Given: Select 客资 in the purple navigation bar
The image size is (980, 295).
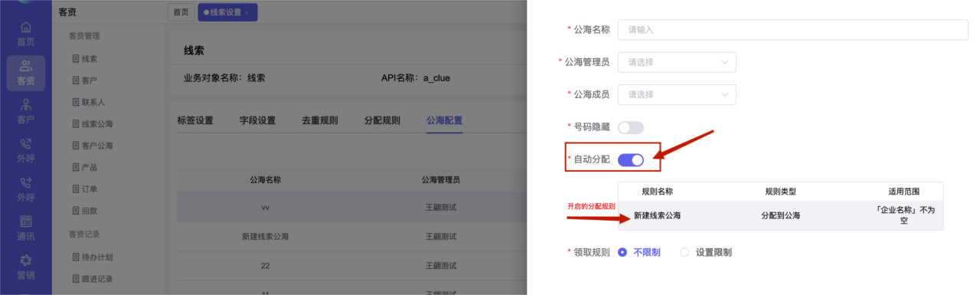Looking at the screenshot, I should (x=25, y=73).
